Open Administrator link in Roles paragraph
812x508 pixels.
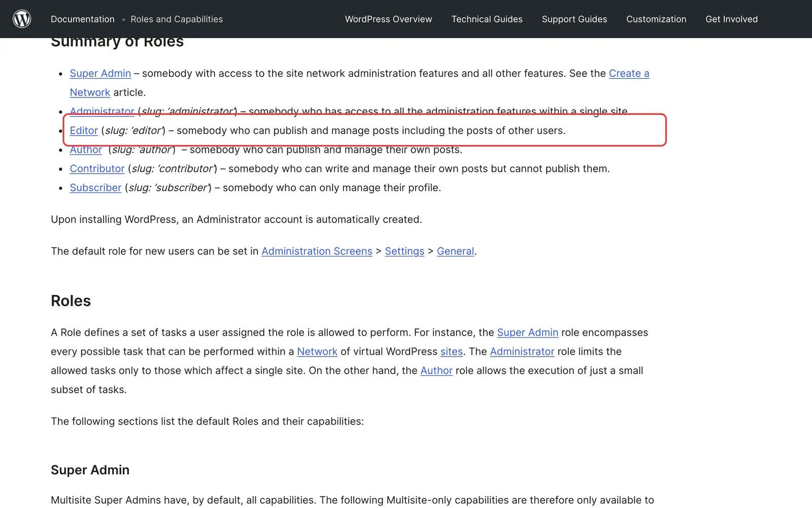click(522, 352)
